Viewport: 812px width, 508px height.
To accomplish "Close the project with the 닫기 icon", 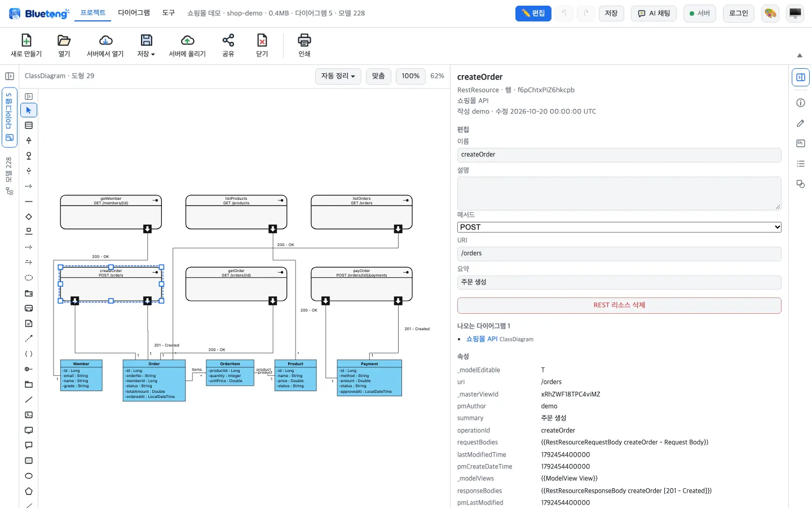I will [262, 40].
